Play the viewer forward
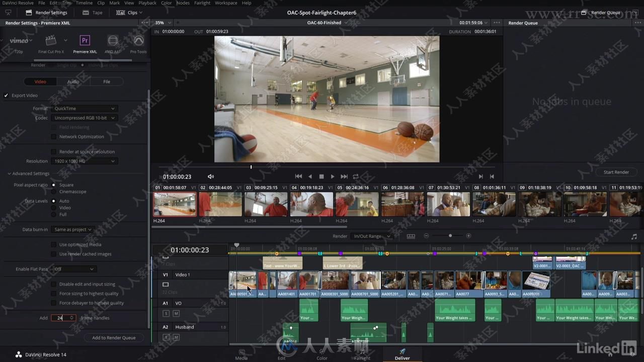Image resolution: width=644 pixels, height=362 pixels. point(333,176)
